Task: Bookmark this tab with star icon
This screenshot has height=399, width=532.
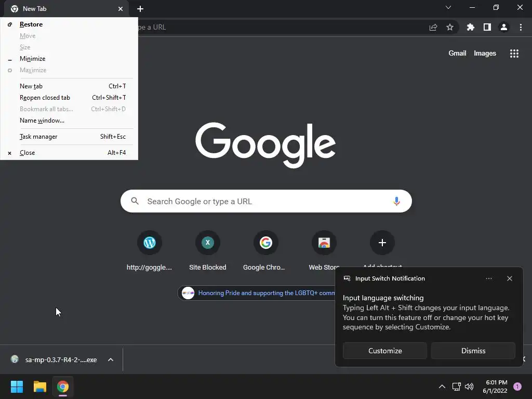Action: pyautogui.click(x=450, y=27)
